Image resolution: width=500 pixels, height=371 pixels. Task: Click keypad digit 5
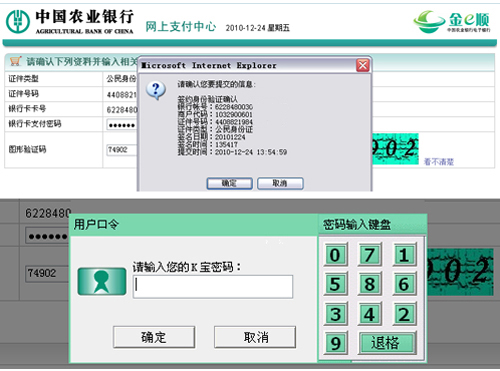[335, 284]
